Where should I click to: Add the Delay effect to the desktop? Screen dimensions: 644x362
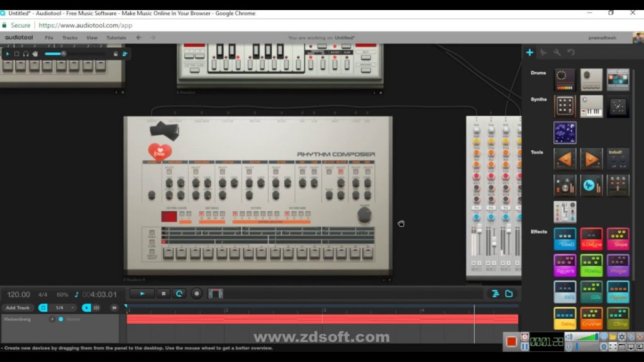[565, 317]
